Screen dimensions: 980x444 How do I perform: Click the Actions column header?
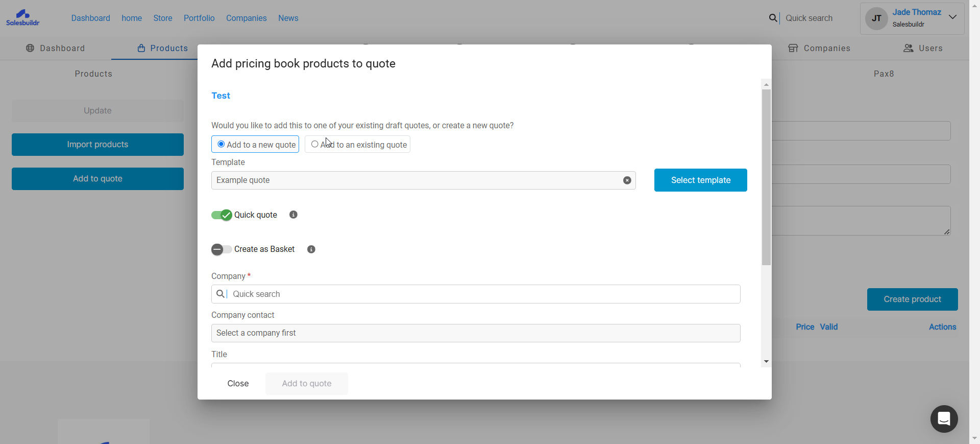coord(942,327)
